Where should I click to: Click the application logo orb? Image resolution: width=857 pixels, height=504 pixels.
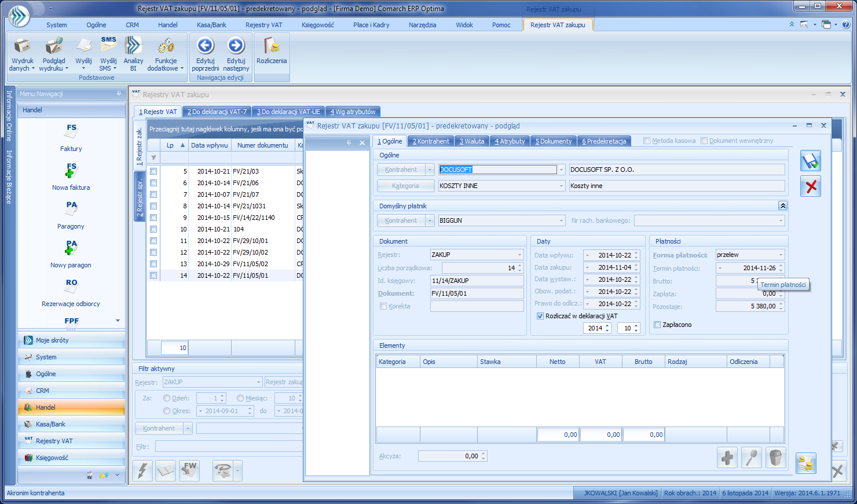point(19,16)
